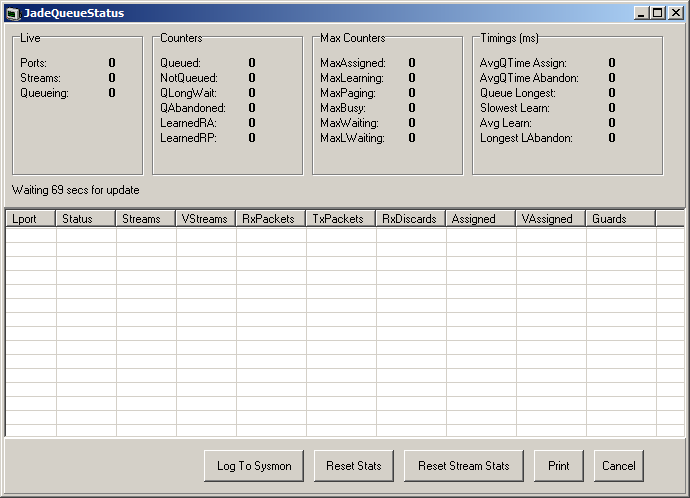Screen dimensions: 690x498
Task: Click the Print button
Action: [559, 465]
